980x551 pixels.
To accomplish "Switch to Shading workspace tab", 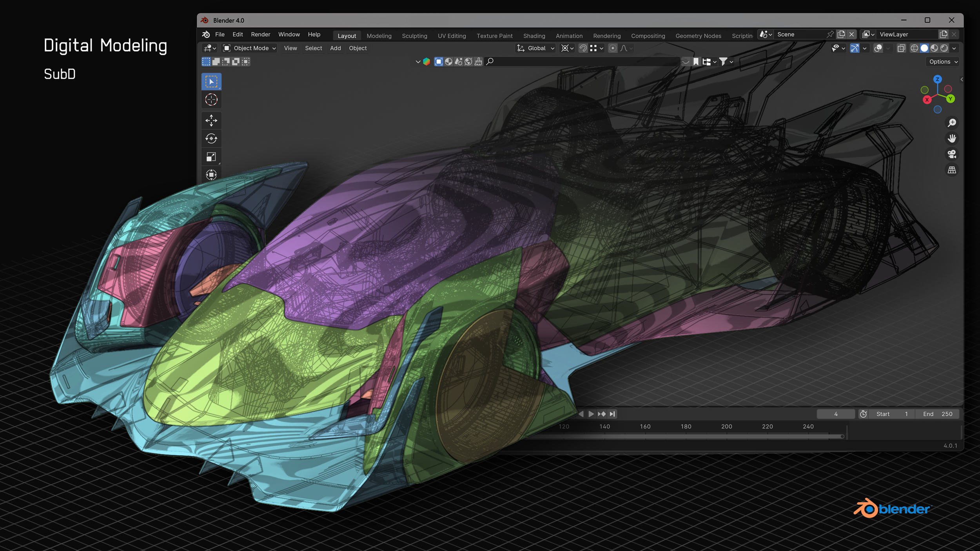I will [534, 36].
